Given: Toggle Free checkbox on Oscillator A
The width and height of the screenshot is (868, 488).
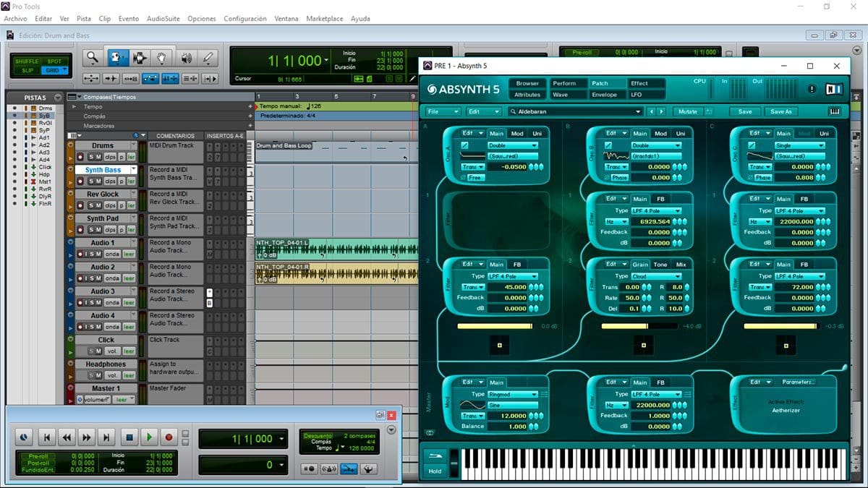Looking at the screenshot, I should 464,177.
